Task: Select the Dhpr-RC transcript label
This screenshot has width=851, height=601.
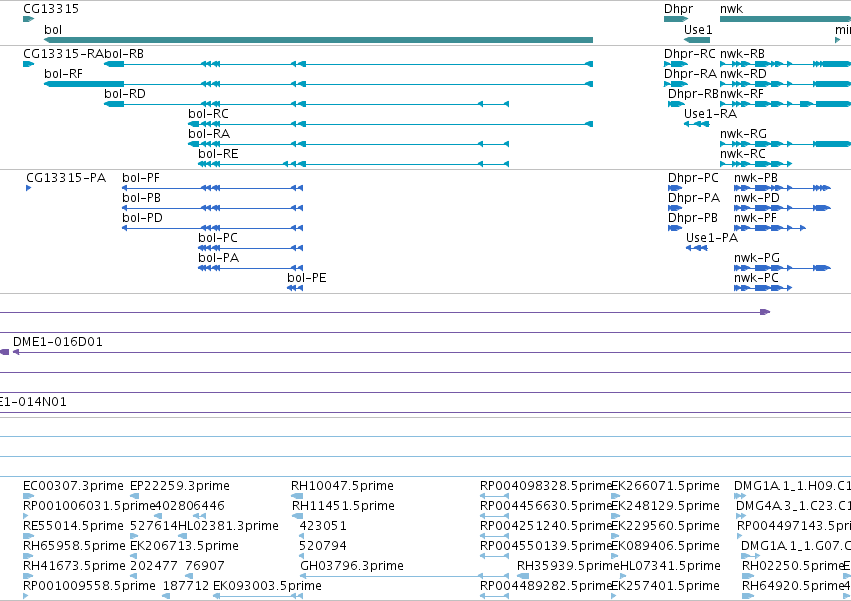Action: pos(690,54)
